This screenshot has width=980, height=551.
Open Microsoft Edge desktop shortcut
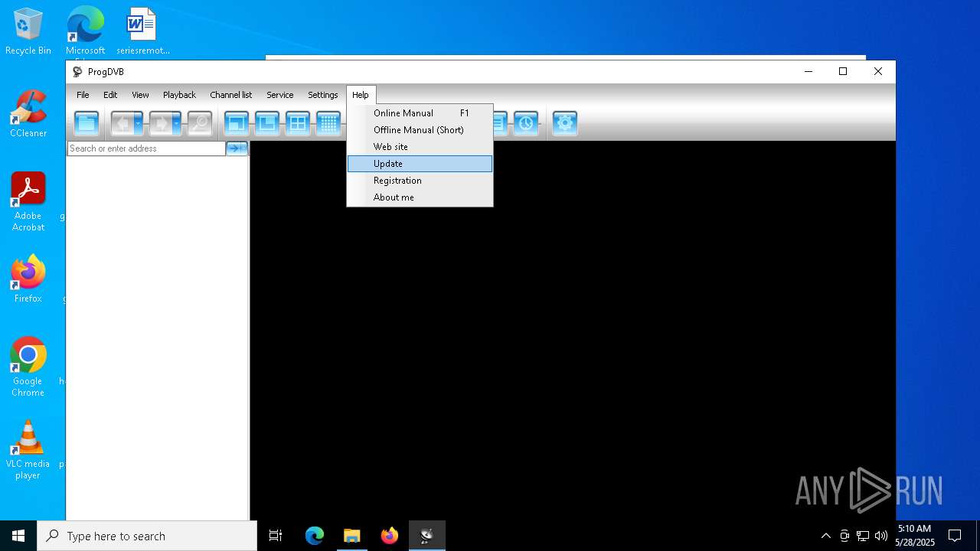(x=85, y=31)
